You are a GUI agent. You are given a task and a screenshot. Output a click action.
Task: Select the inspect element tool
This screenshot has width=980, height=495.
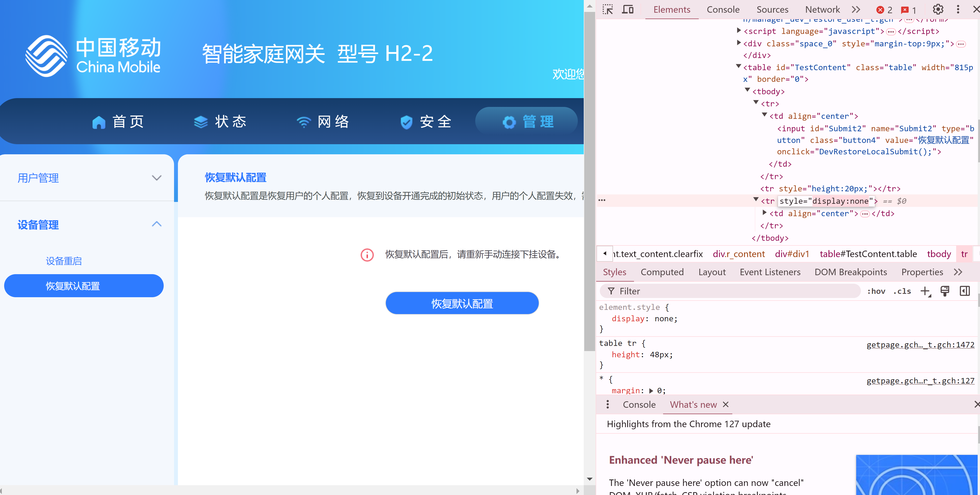point(608,10)
